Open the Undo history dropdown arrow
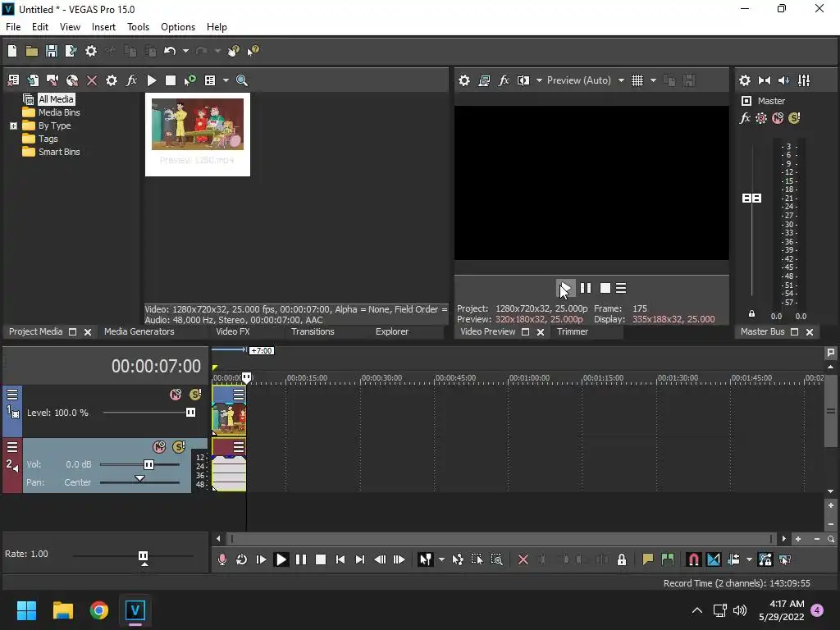Viewport: 840px width, 630px height. 185,51
